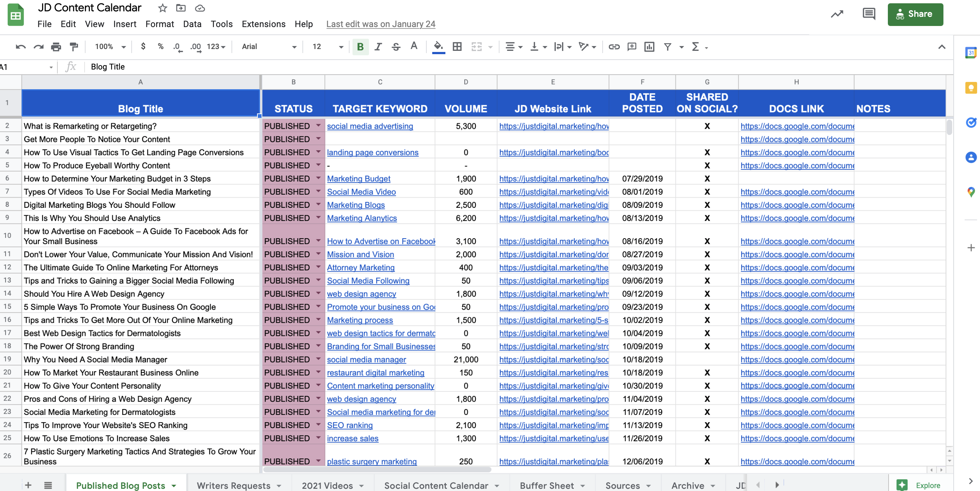Open the zoom 100% dropdown
This screenshot has width=980, height=491.
pos(110,46)
